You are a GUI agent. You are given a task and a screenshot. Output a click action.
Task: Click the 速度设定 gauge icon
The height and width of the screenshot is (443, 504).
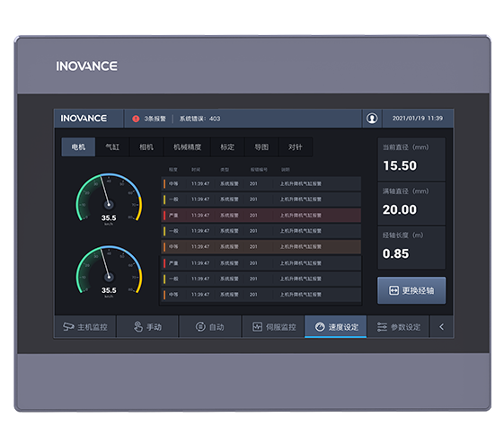(x=320, y=326)
